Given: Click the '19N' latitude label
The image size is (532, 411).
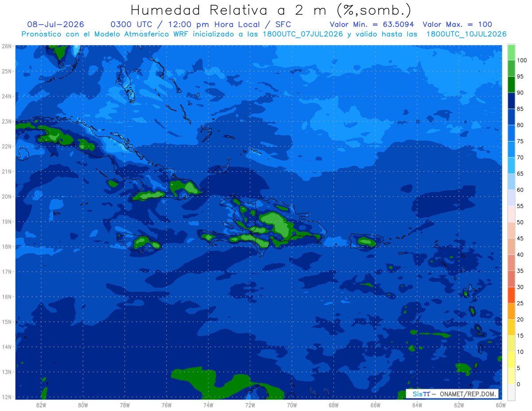Looking at the screenshot, I should 6,222.
